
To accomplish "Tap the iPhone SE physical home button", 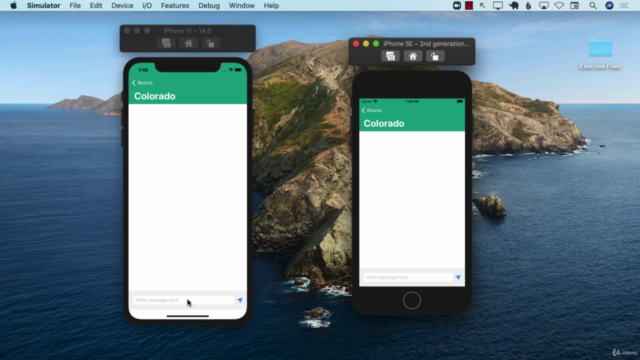I will 412,300.
